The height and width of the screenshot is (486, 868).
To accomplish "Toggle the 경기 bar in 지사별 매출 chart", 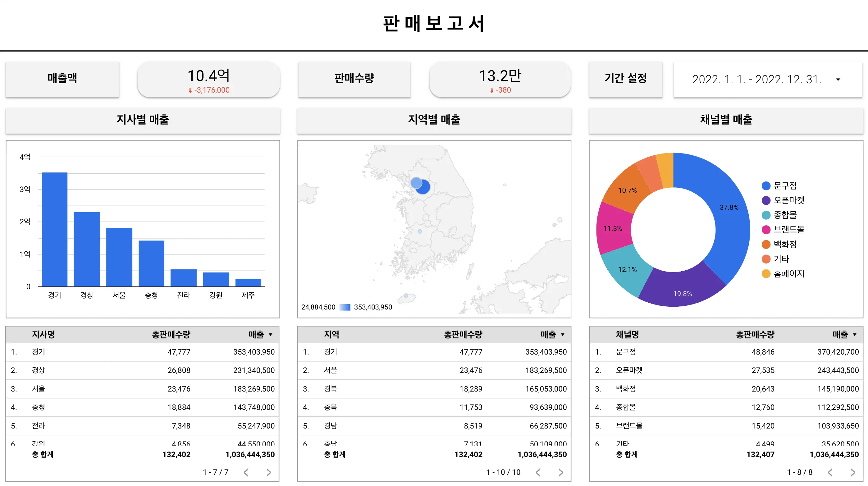I will click(x=55, y=229).
